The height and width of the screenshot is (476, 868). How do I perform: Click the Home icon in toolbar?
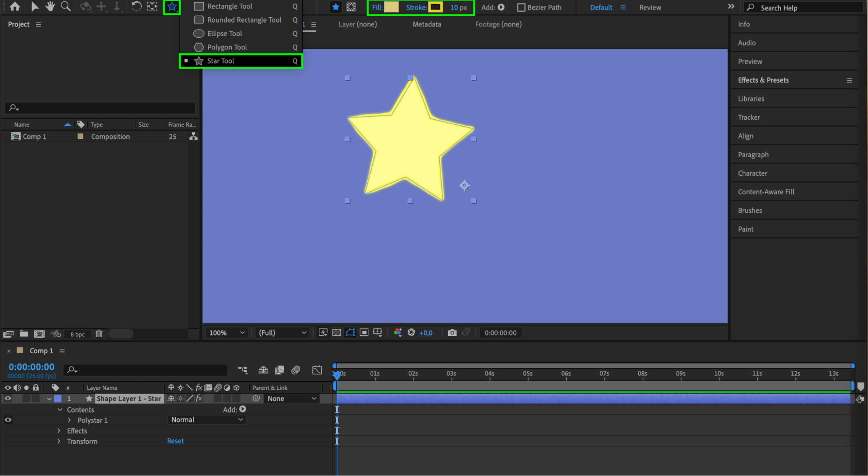[x=15, y=7]
